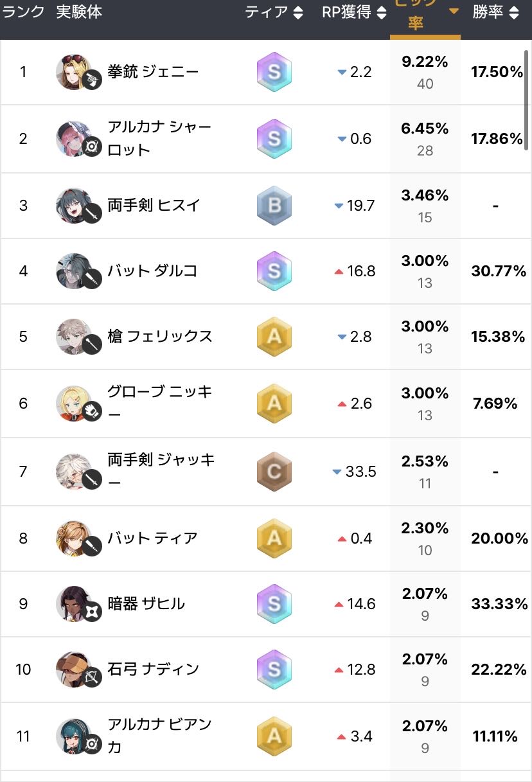Click the S tier badge for 拳銃 ジェニー
Viewport: 532px width, 782px height.
(x=274, y=71)
